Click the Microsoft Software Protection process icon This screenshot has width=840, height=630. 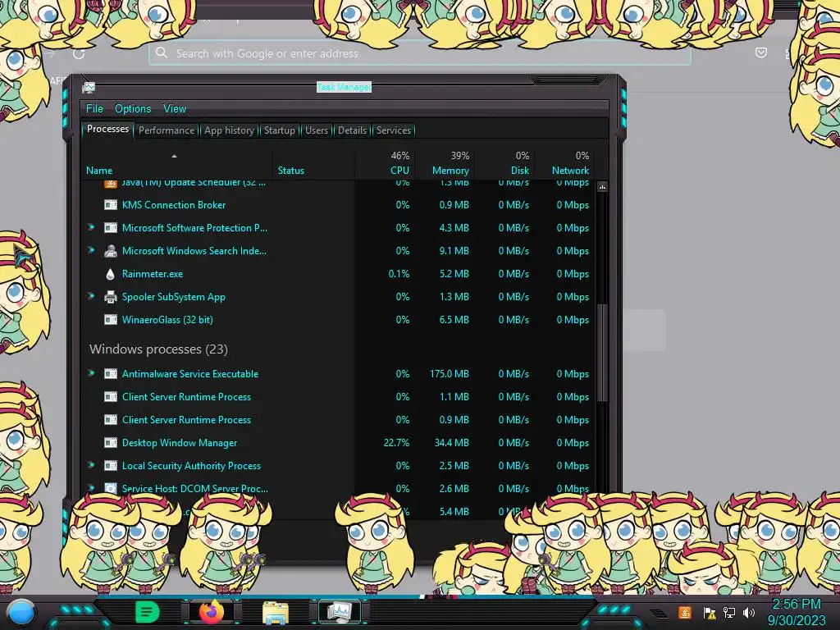click(111, 228)
